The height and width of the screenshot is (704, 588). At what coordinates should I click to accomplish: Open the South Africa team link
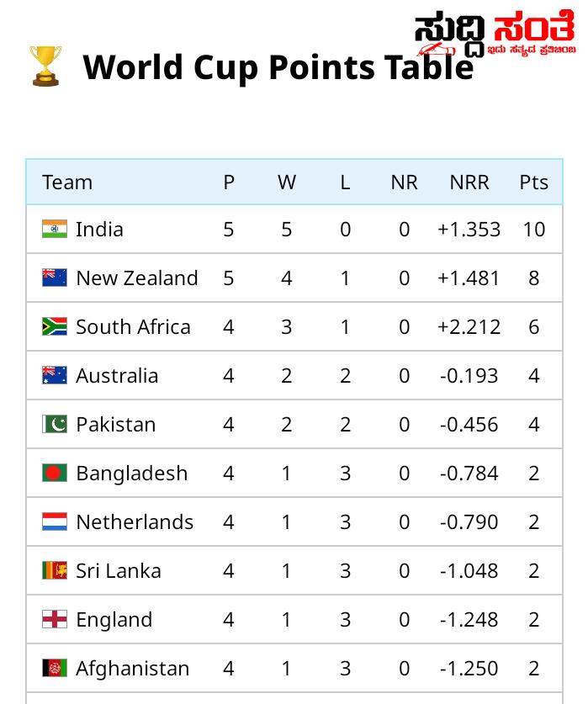click(134, 327)
